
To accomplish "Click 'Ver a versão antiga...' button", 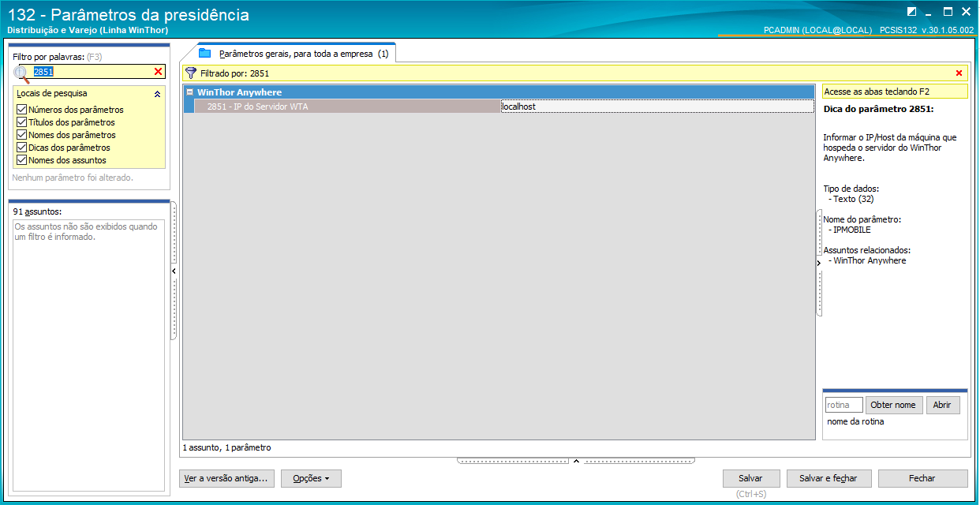I will pyautogui.click(x=226, y=478).
